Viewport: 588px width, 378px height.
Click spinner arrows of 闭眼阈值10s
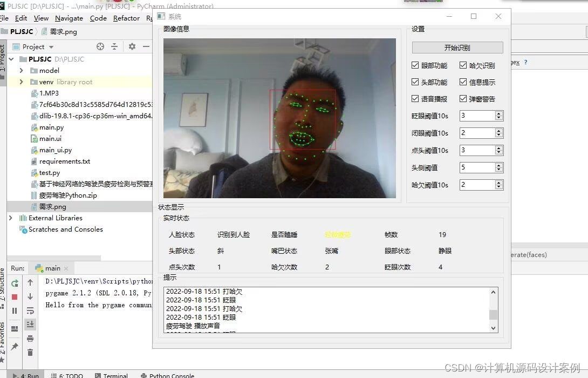pyautogui.click(x=498, y=133)
